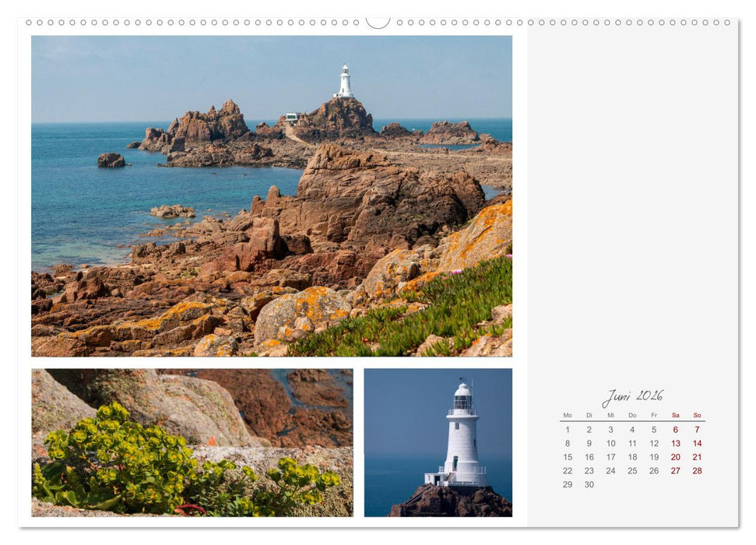Click the red Sunday date 7
This screenshot has height=545, width=756.
coord(698,429)
